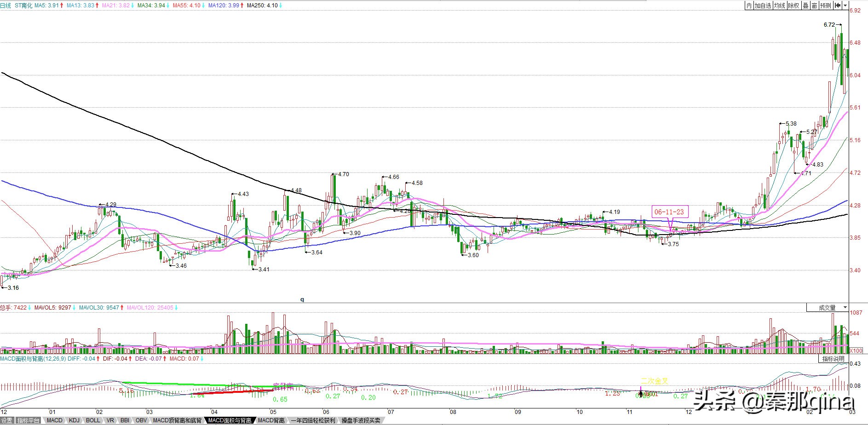
Task: Switch to the BBI indicator tab
Action: click(125, 420)
